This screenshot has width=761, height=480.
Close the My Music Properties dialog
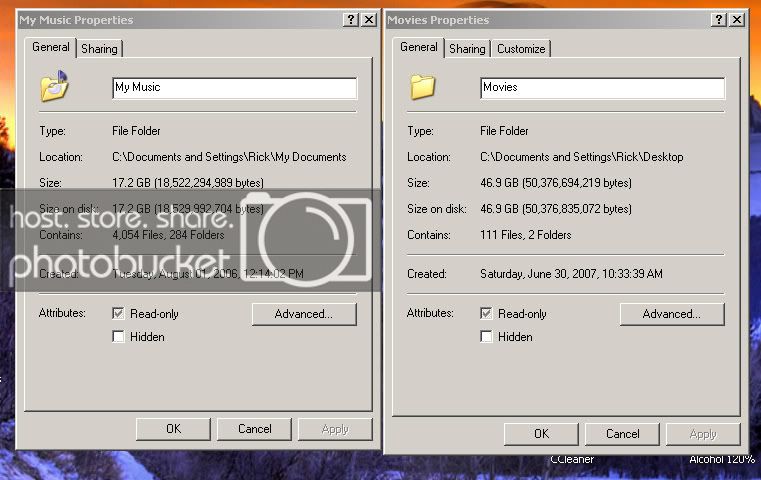(369, 20)
